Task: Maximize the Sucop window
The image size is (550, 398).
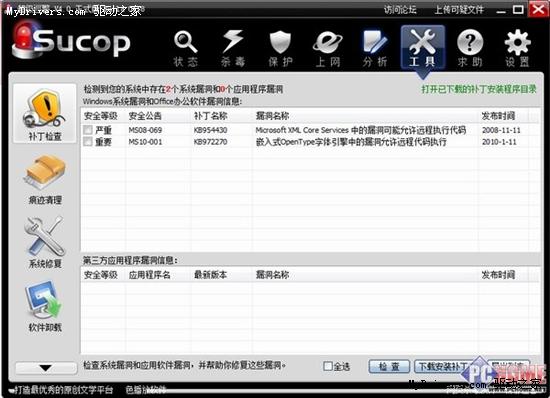Action: 518,9
